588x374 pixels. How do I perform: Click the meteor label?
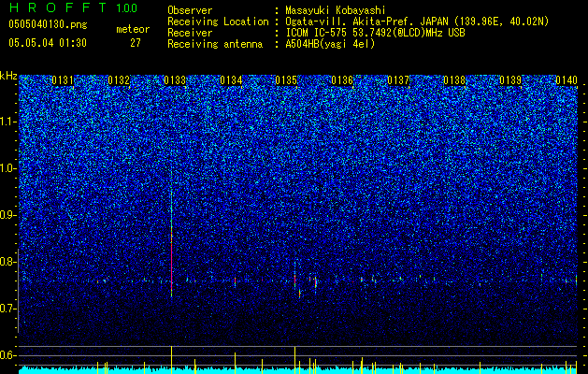click(x=133, y=29)
